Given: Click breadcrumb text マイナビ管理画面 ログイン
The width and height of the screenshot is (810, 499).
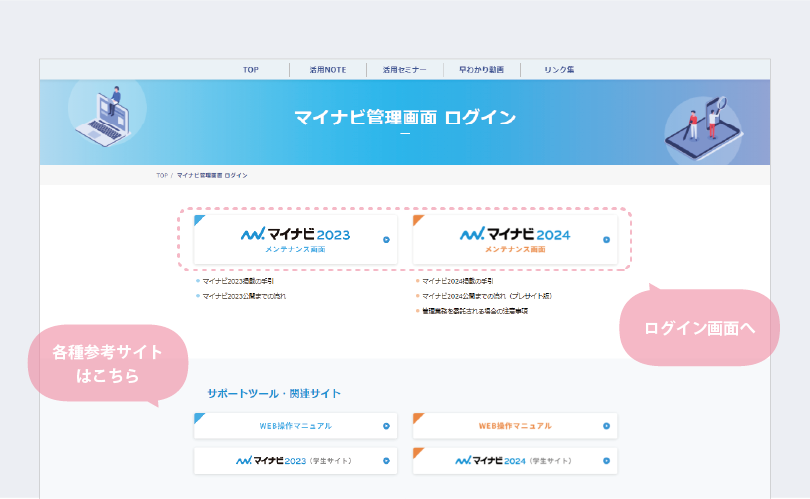Looking at the screenshot, I should tap(212, 176).
